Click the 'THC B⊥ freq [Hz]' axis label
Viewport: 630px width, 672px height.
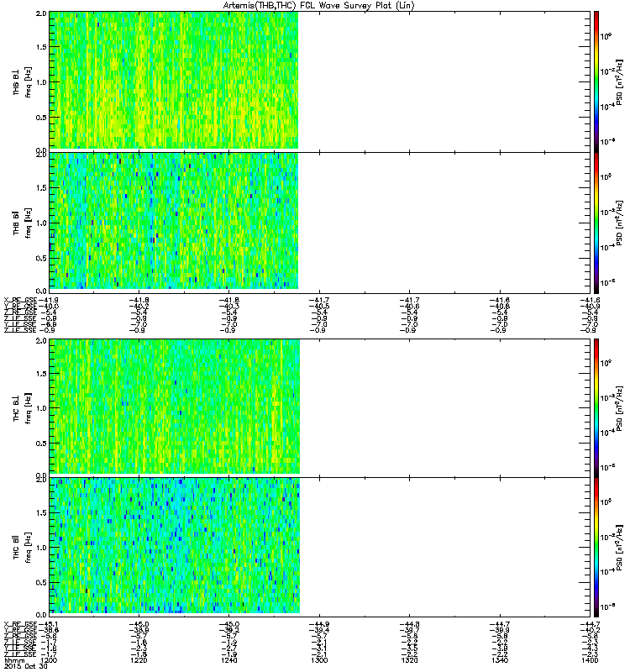23,408
